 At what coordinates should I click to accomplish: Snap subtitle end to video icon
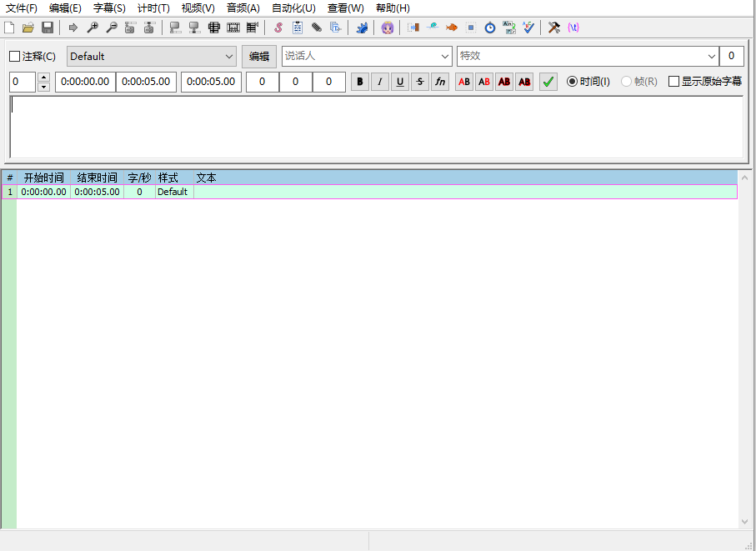195,28
